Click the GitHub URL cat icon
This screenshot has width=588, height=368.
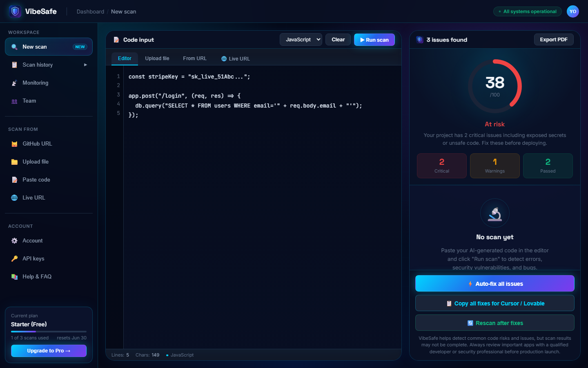click(x=14, y=144)
